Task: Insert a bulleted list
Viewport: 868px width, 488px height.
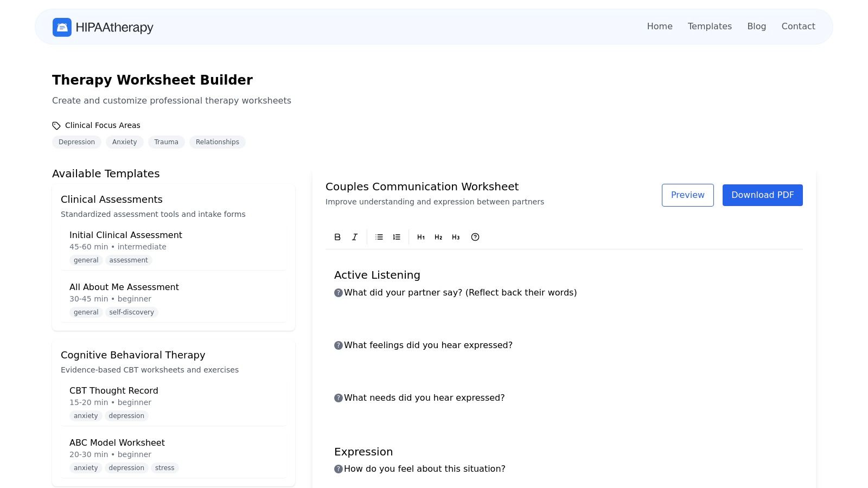Action: click(x=379, y=237)
